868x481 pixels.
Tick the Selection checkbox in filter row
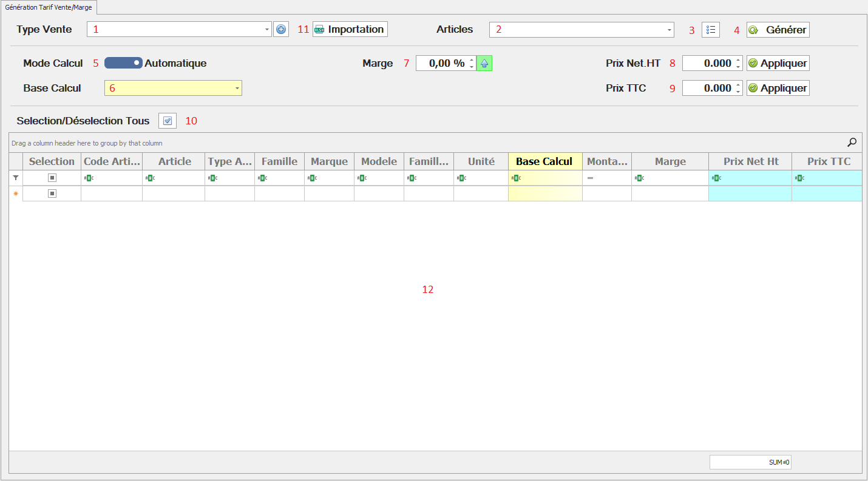click(x=52, y=178)
